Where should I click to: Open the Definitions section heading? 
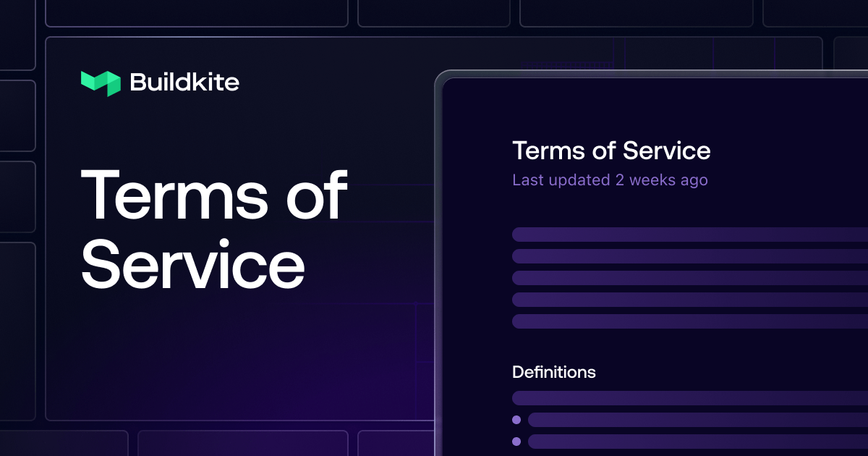pos(554,372)
